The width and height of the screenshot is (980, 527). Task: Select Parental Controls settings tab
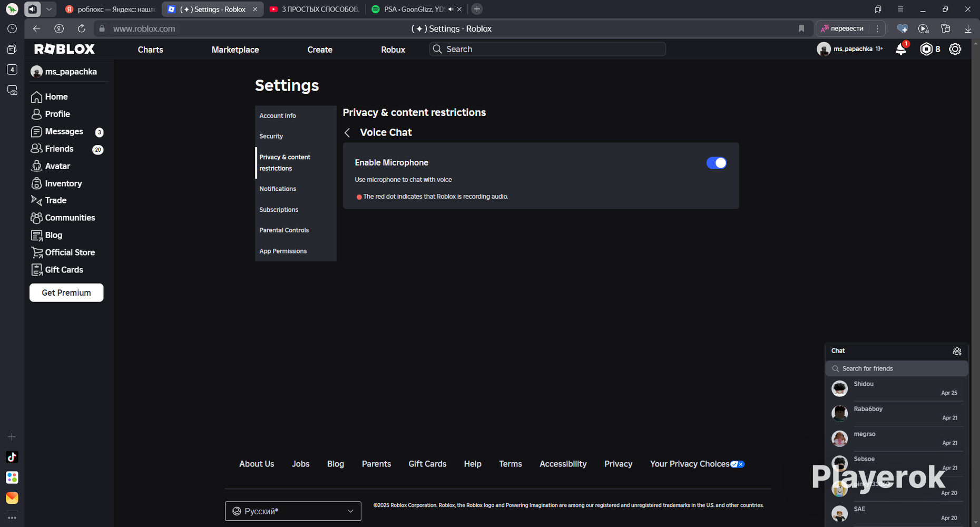(x=296, y=230)
